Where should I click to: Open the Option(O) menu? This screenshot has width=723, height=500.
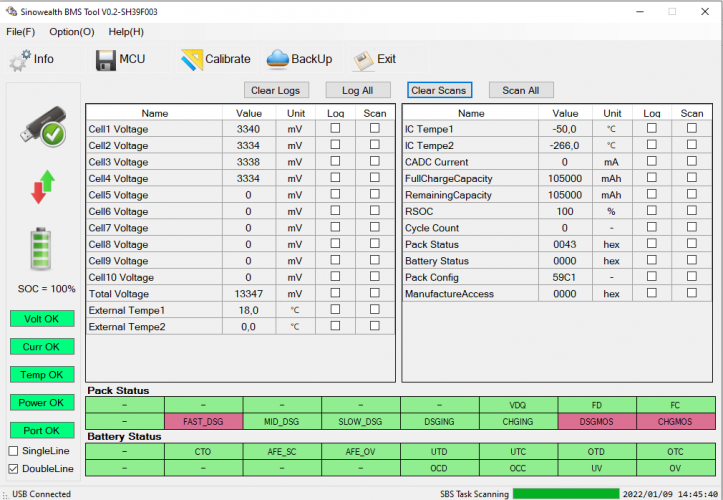click(x=71, y=32)
